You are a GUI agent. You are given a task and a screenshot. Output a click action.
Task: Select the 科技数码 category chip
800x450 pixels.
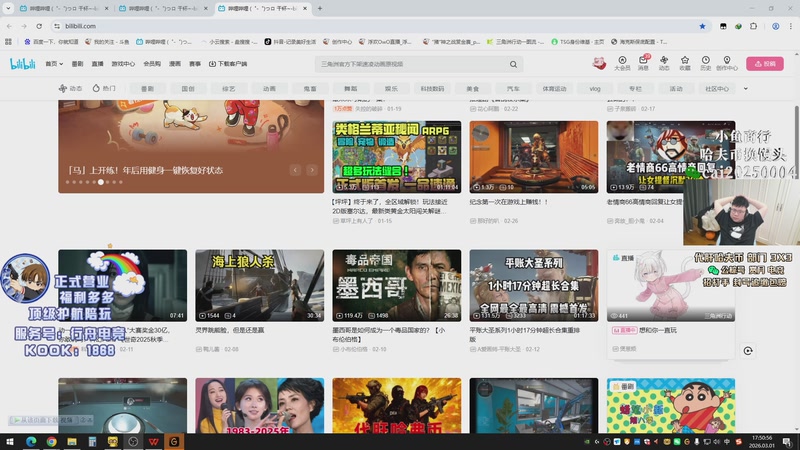(432, 89)
